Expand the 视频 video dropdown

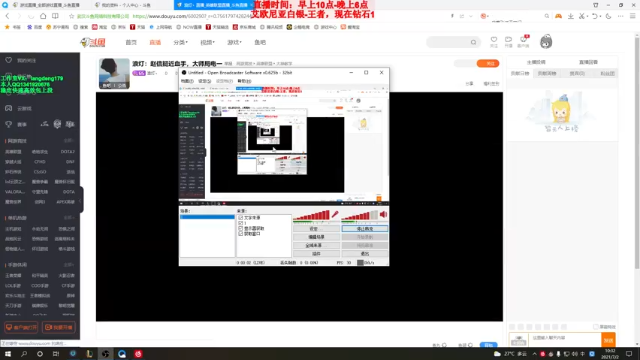pyautogui.click(x=207, y=42)
